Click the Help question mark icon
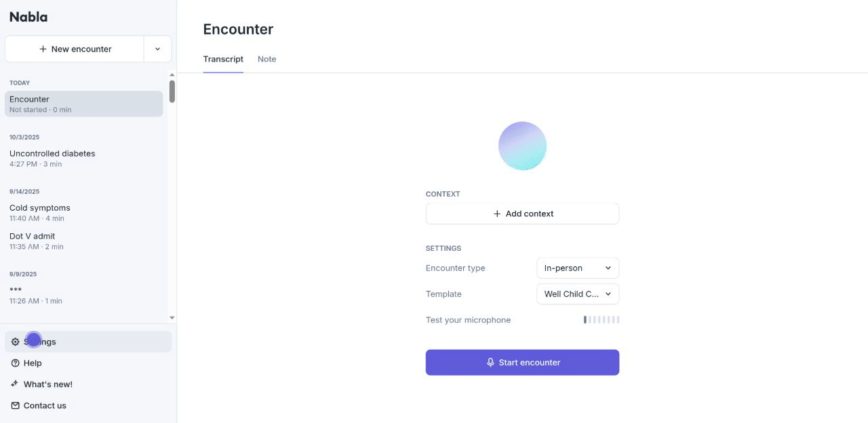Viewport: 868px width, 423px height. [16, 363]
